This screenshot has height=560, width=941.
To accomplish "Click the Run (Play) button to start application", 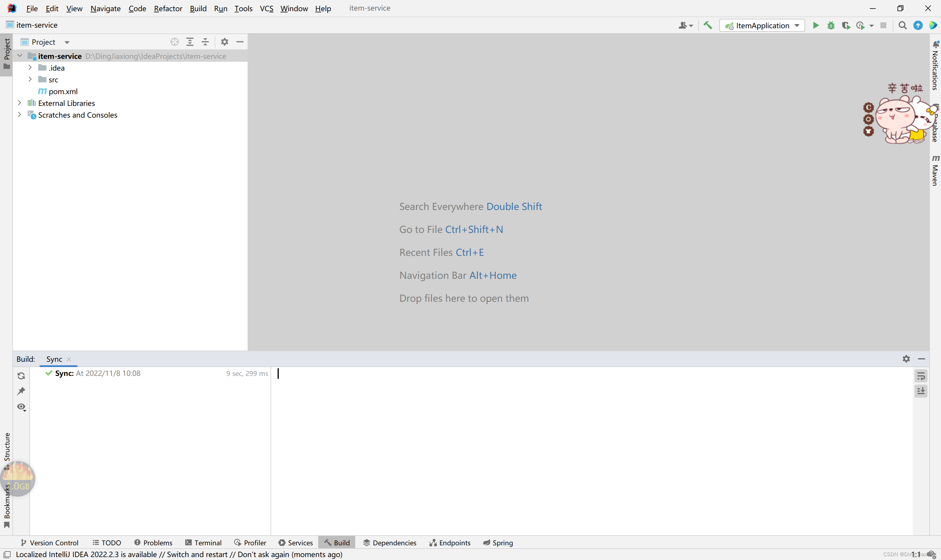I will [x=815, y=25].
